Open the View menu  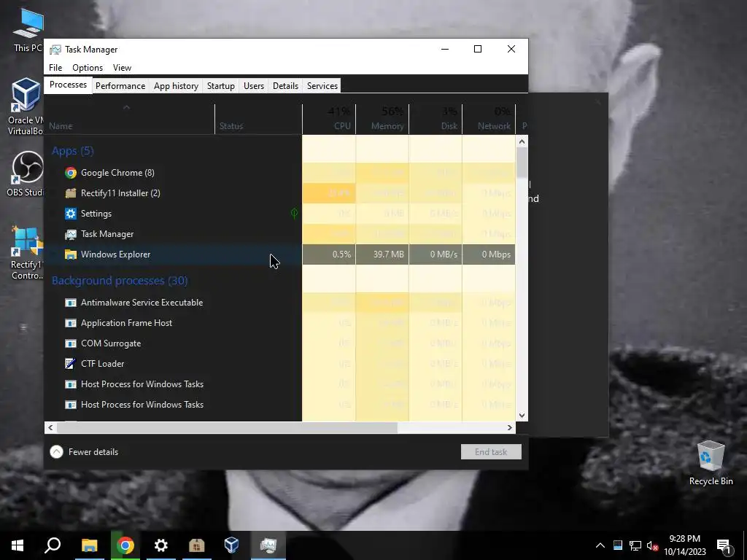click(122, 68)
